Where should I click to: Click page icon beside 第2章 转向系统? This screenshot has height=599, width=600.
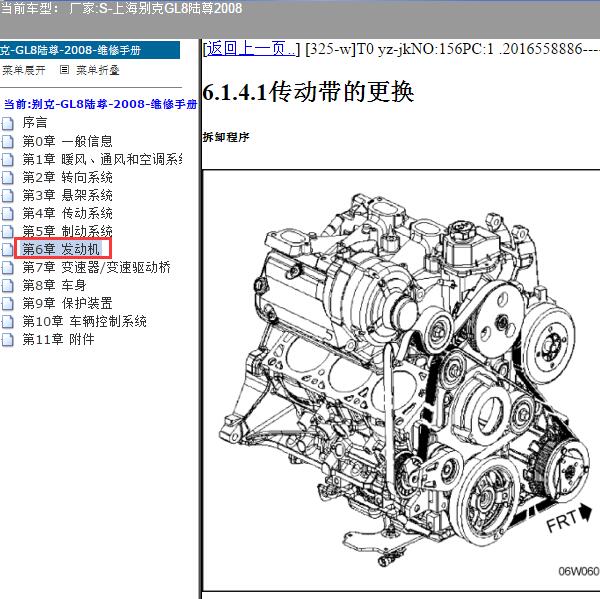7,177
